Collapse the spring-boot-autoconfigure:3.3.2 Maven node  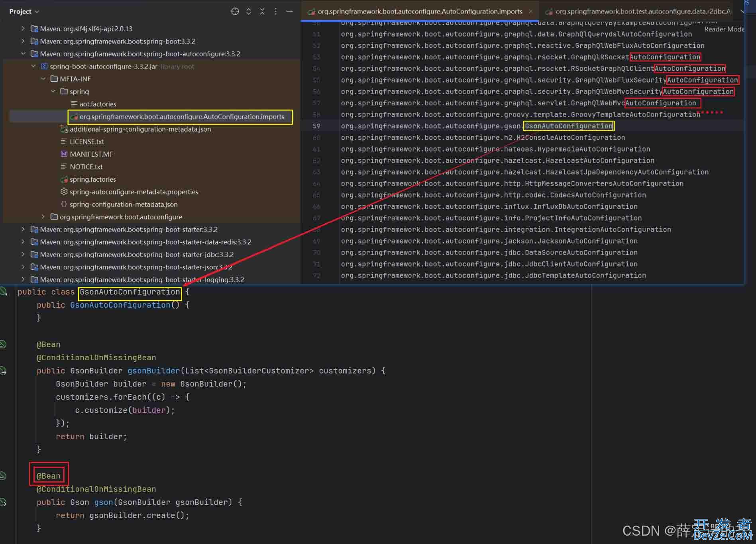[23, 54]
